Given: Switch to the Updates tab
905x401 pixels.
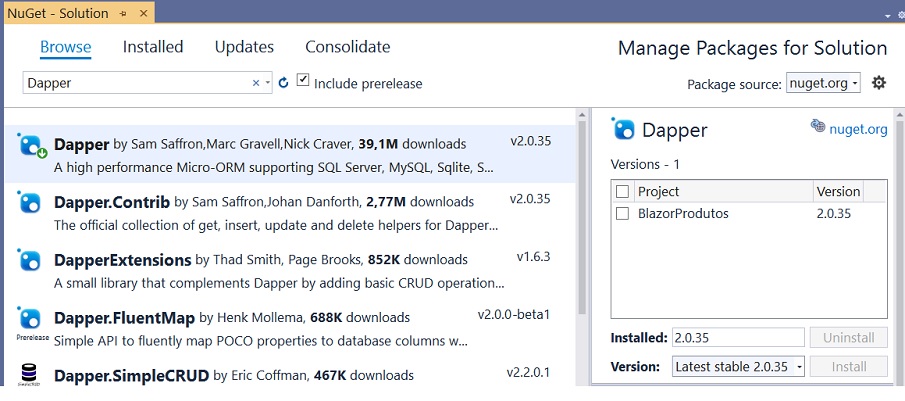Looking at the screenshot, I should click(244, 47).
